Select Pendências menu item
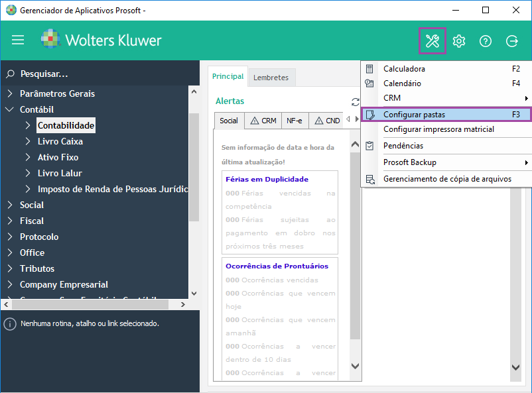The image size is (532, 393). tap(446, 146)
